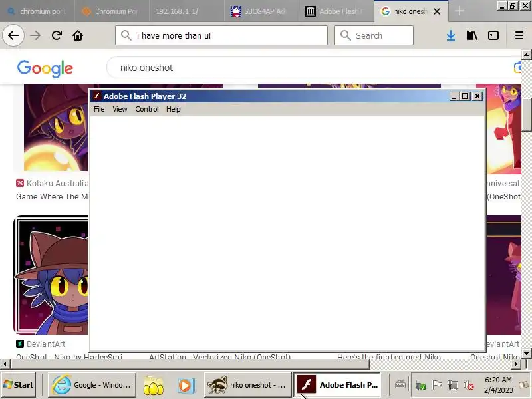The height and width of the screenshot is (399, 532).
Task: Switch to the SBCG4AP tab
Action: pyautogui.click(x=261, y=11)
